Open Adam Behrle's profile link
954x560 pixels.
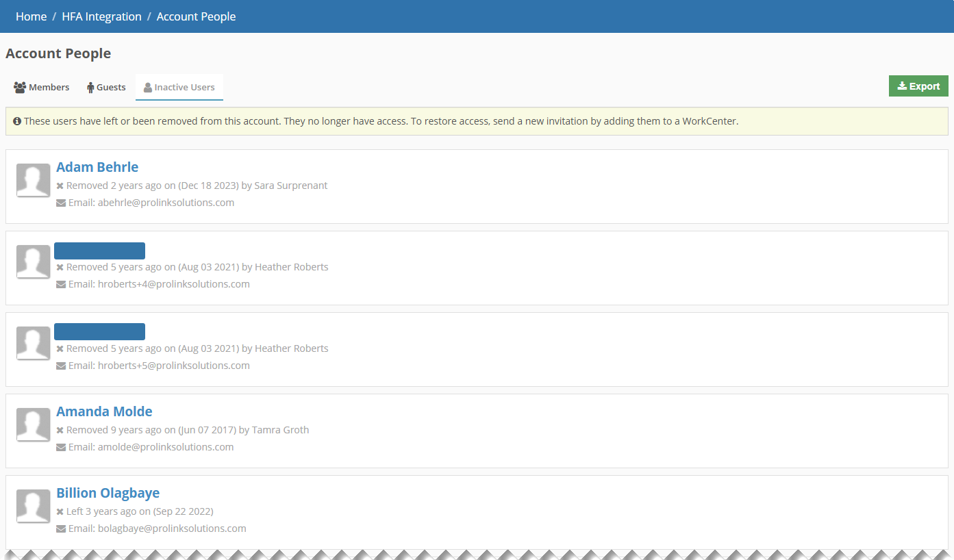97,167
